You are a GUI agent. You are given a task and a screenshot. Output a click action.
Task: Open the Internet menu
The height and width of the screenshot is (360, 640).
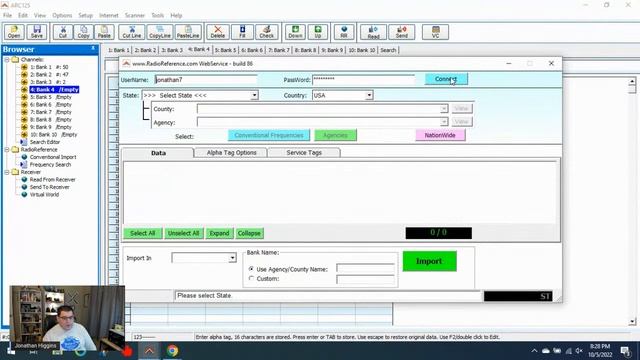tap(109, 16)
